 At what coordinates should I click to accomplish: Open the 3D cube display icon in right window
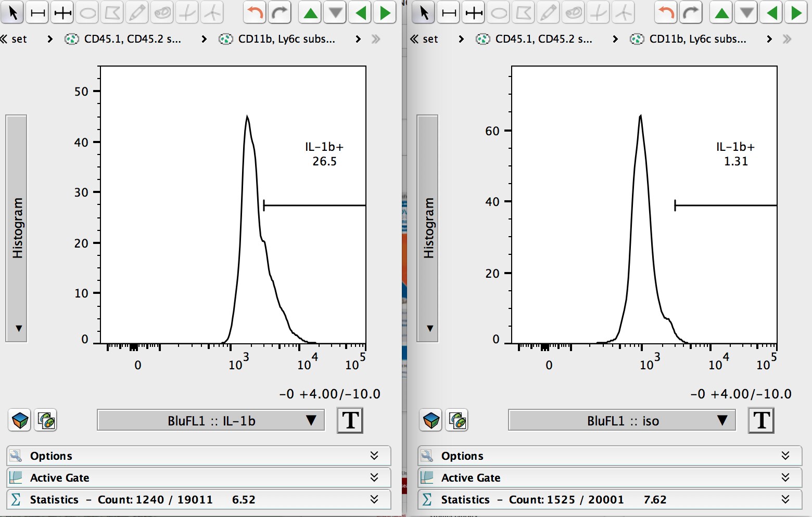(x=431, y=420)
